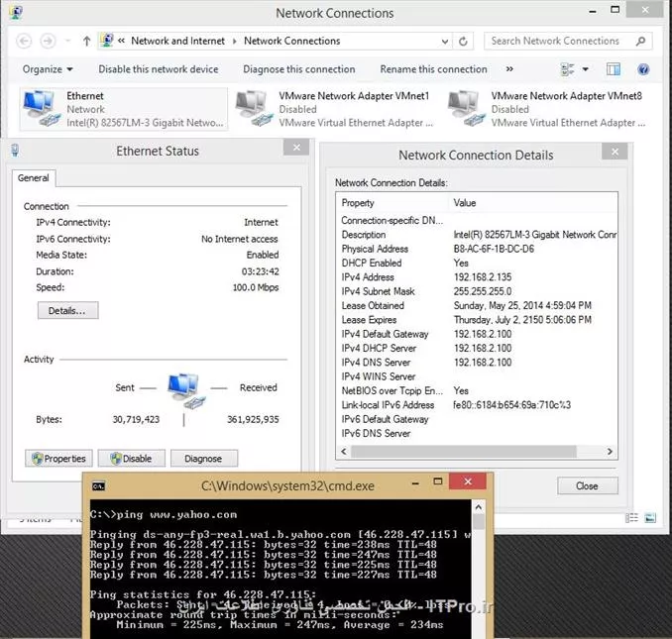Open view options dropdown arrow
This screenshot has height=639, width=672.
[x=585, y=69]
